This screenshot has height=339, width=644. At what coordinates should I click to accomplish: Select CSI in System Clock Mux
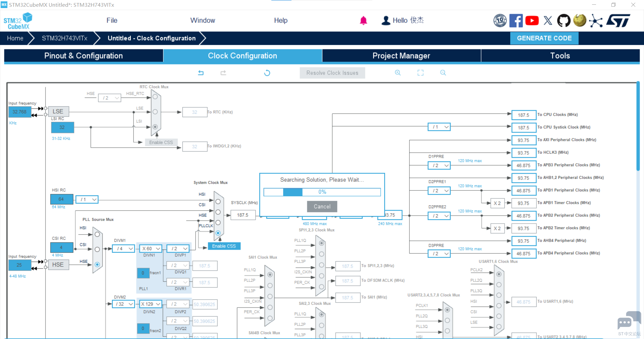point(218,212)
